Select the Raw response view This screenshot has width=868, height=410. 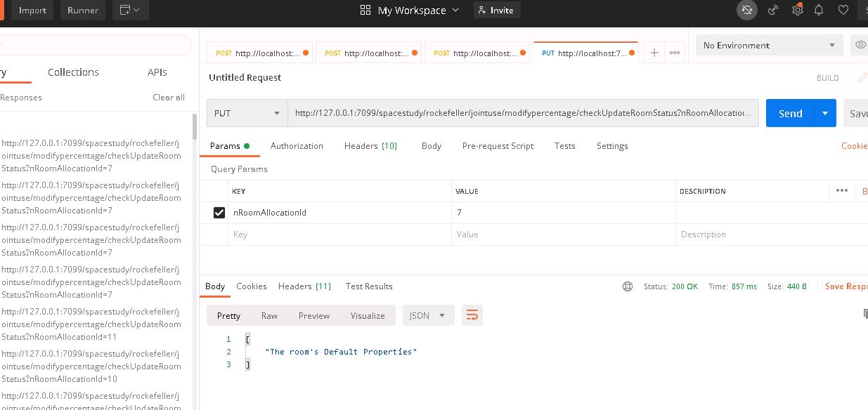(269, 315)
